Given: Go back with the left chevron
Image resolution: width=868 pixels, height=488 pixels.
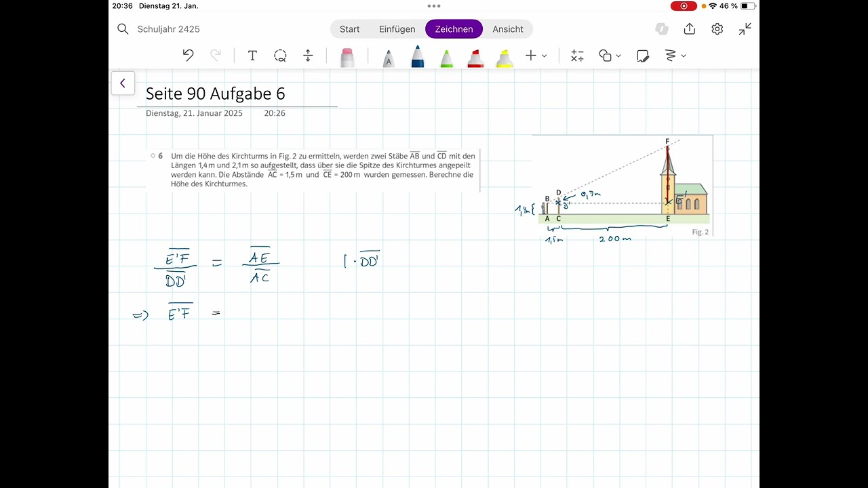Looking at the screenshot, I should pyautogui.click(x=123, y=83).
